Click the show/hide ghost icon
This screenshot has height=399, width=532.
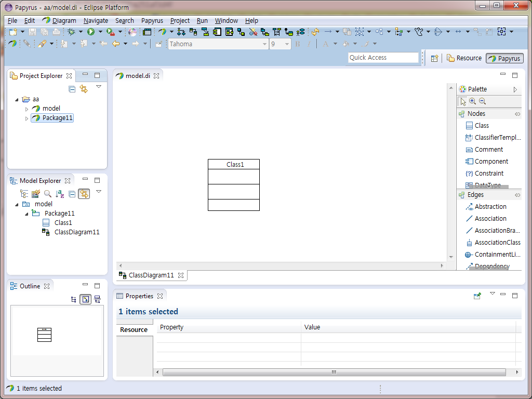click(419, 32)
